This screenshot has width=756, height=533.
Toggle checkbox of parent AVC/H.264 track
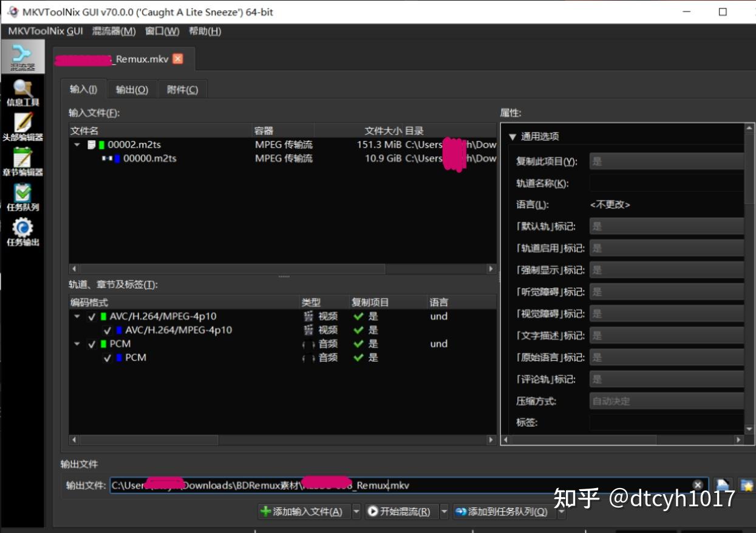pos(92,317)
